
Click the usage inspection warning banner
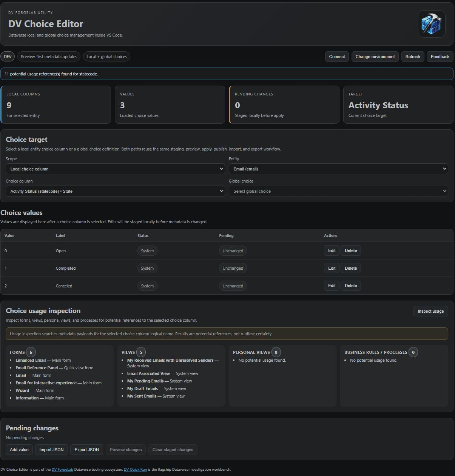[x=227, y=334]
